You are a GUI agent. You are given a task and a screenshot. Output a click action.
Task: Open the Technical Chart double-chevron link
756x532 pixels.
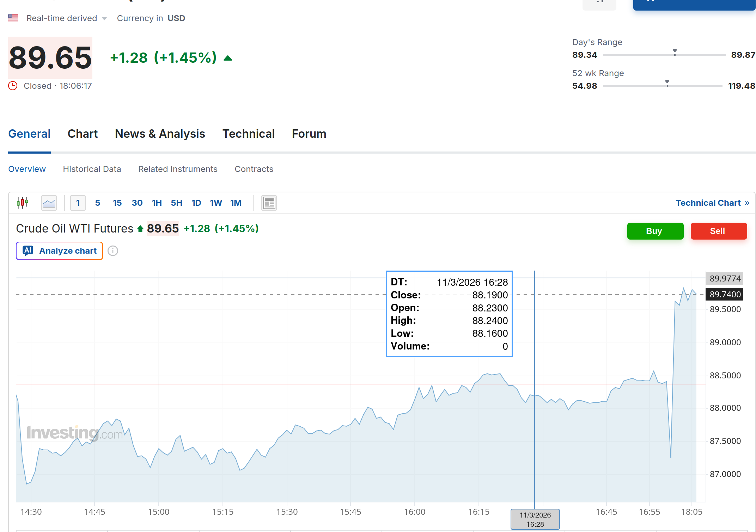[746, 203]
